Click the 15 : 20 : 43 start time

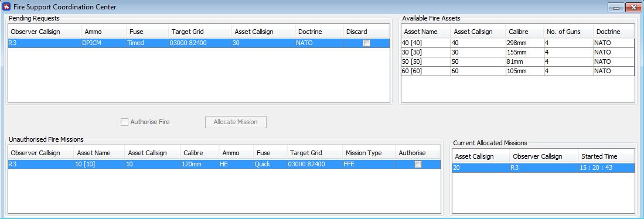click(x=597, y=167)
